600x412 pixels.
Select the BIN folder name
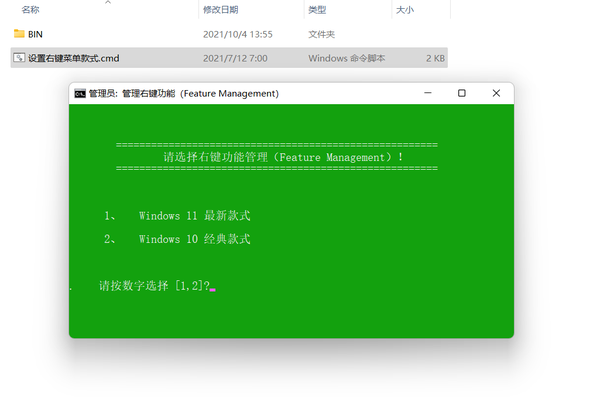35,34
